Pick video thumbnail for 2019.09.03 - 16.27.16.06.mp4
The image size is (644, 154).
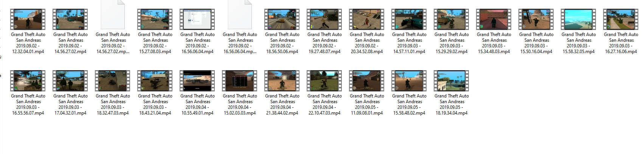(621, 19)
